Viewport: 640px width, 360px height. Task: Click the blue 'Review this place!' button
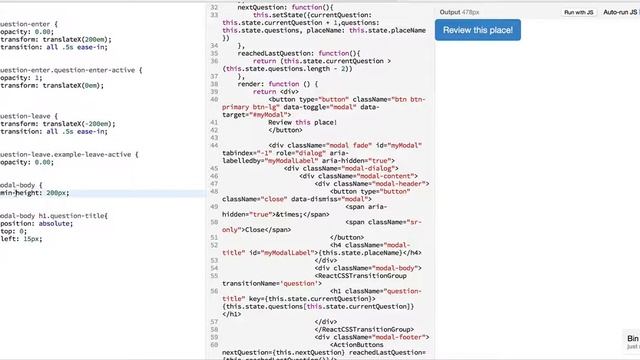point(478,30)
